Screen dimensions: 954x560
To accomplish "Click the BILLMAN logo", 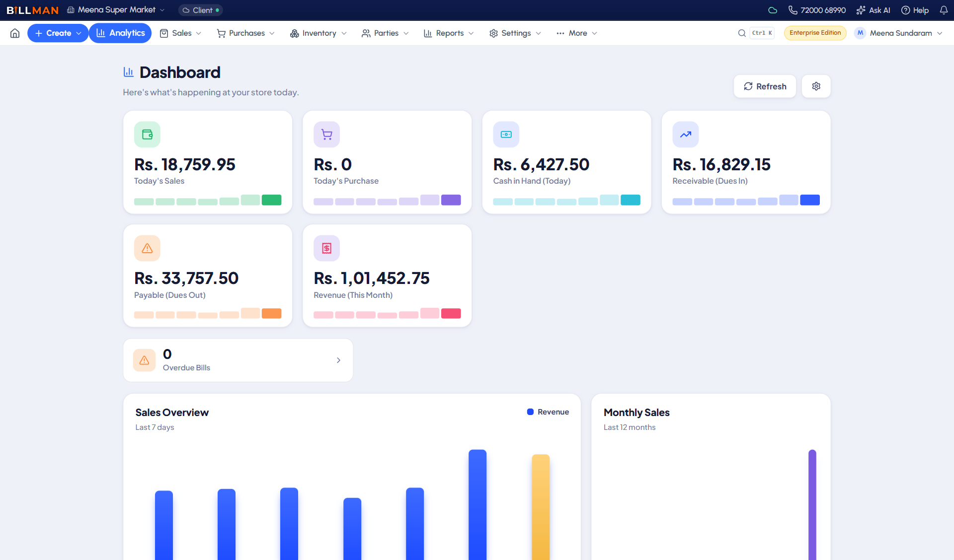I will (32, 10).
